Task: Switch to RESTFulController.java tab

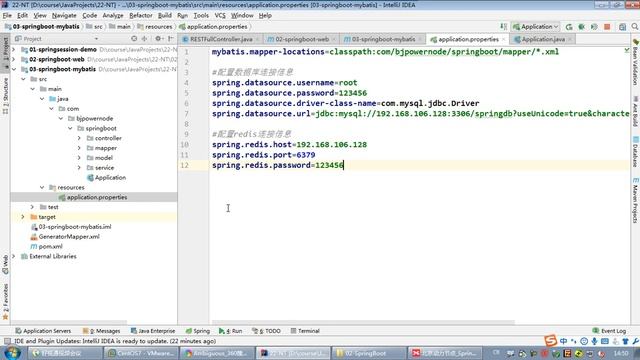Action: coord(221,39)
